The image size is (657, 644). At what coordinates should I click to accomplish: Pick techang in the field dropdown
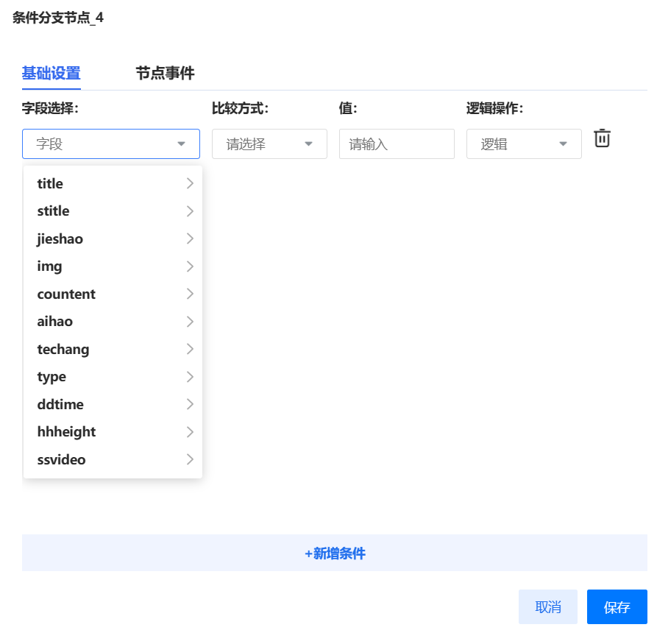coord(63,350)
